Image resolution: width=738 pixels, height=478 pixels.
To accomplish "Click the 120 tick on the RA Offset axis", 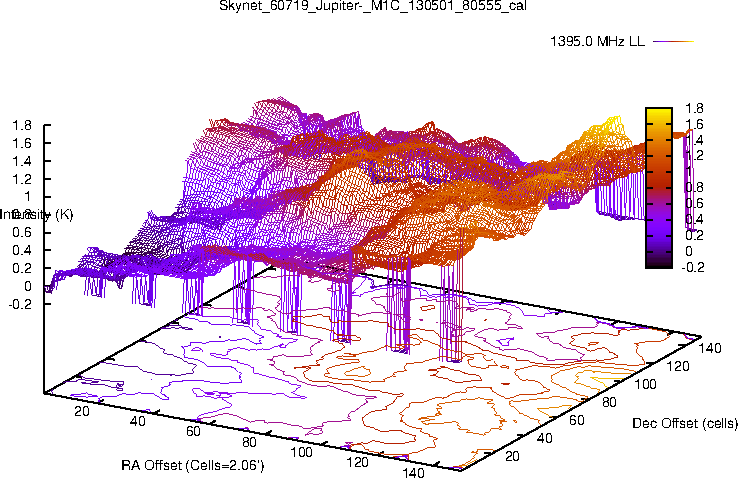I will 357,462.
